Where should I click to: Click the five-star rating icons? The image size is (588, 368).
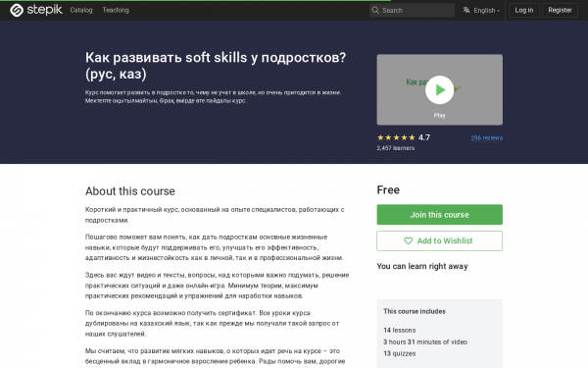coord(396,137)
